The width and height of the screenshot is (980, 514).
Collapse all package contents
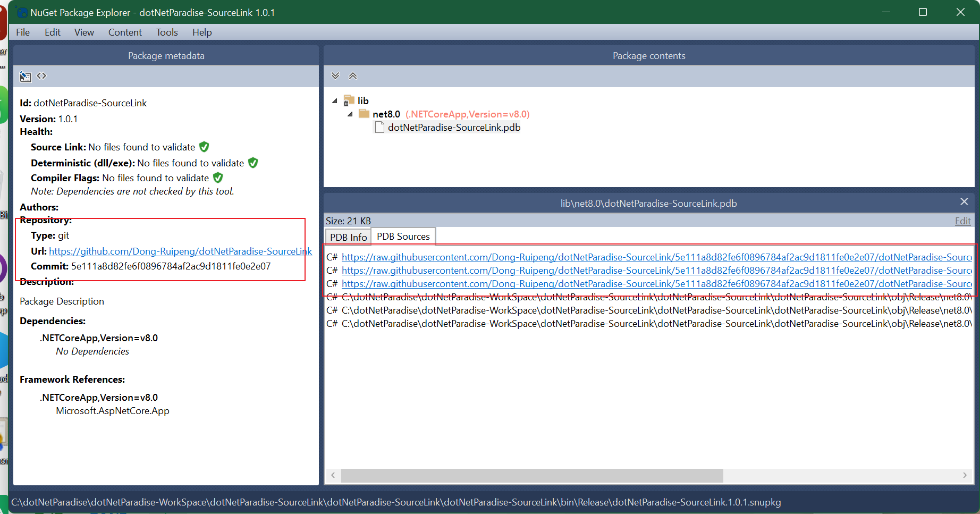tap(352, 75)
